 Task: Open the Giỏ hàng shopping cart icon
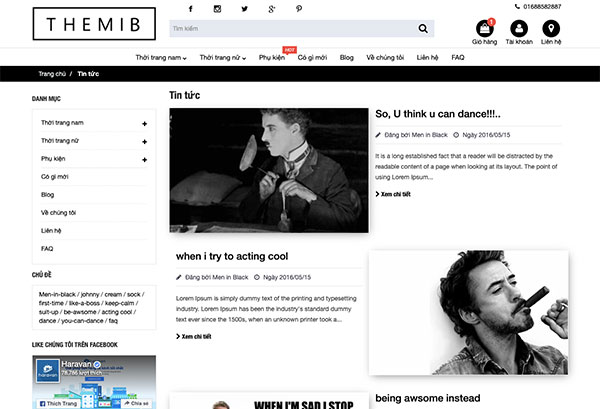pos(484,28)
